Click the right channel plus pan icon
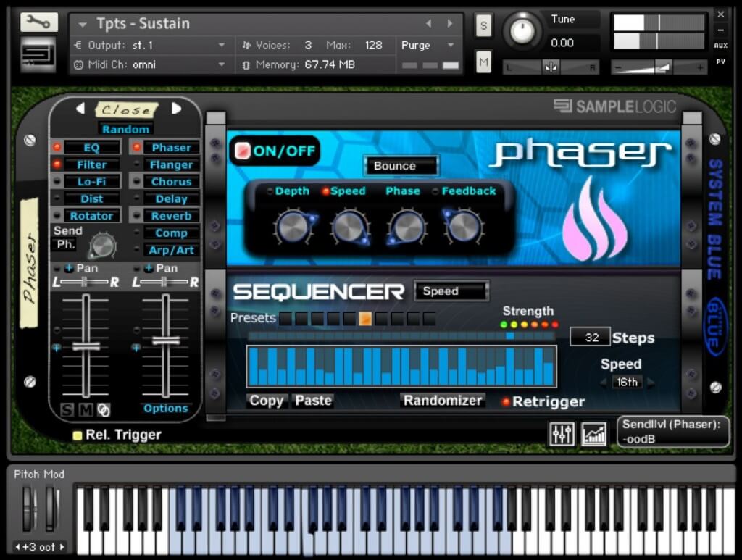Image resolution: width=742 pixels, height=560 pixels. tap(149, 268)
